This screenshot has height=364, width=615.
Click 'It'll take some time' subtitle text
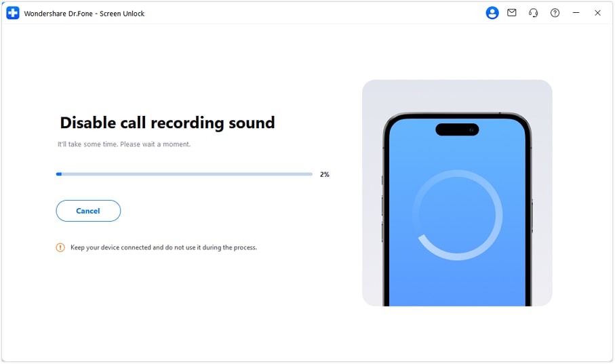tap(124, 144)
